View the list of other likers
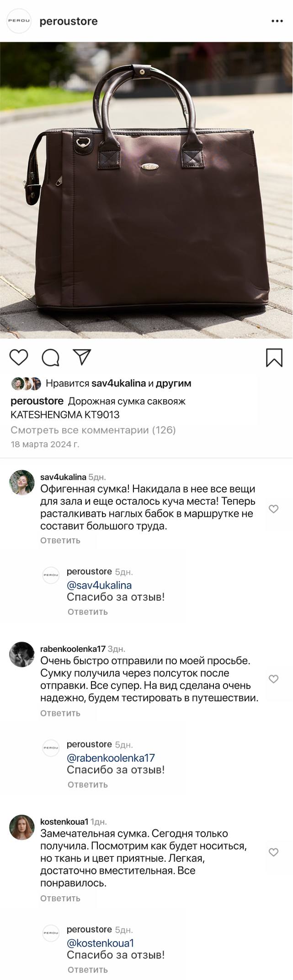293x980 pixels. 173,383
